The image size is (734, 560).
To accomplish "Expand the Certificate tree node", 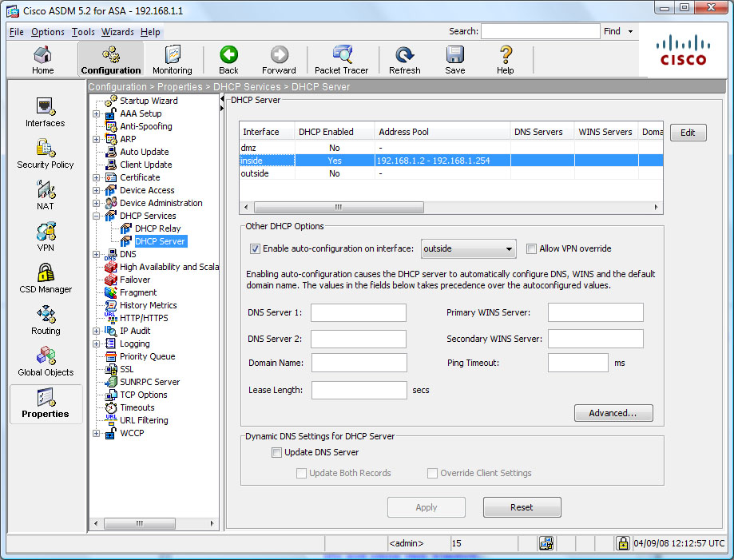I will coord(96,177).
